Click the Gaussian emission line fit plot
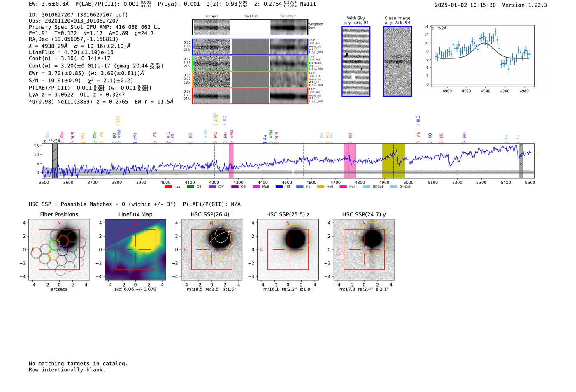 (x=483, y=56)
